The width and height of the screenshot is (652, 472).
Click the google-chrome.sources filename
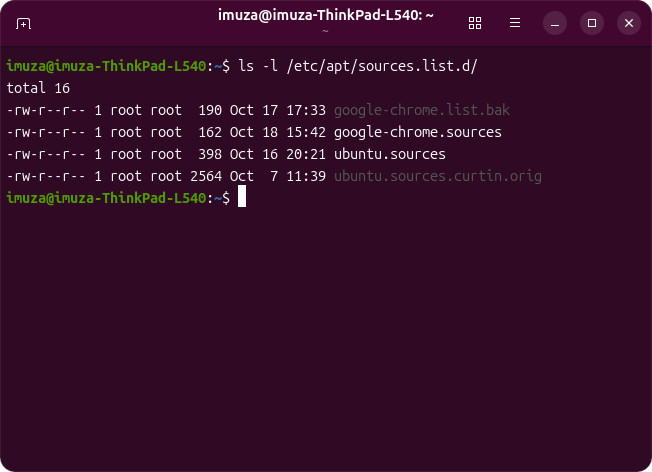(418, 132)
